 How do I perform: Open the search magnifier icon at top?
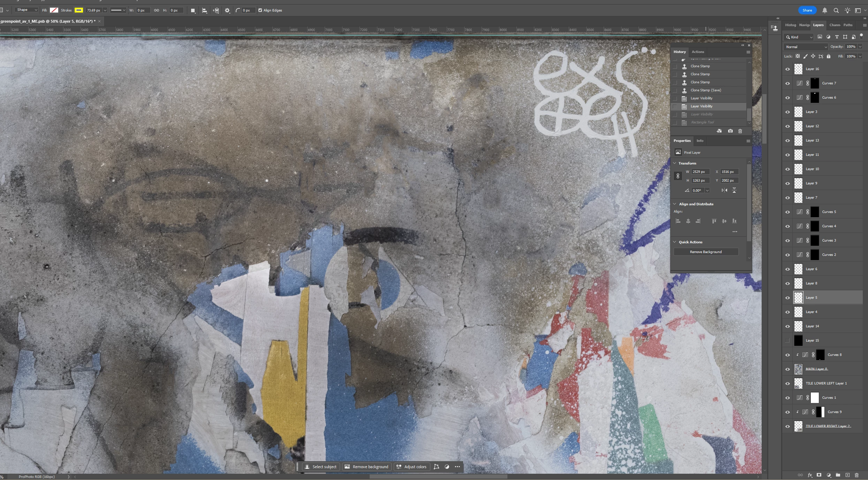(836, 10)
